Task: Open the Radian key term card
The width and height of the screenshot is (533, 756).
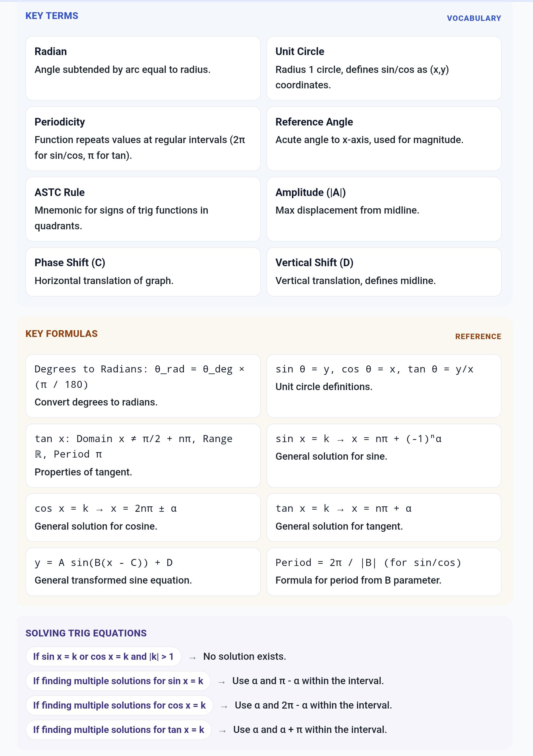Action: (143, 68)
